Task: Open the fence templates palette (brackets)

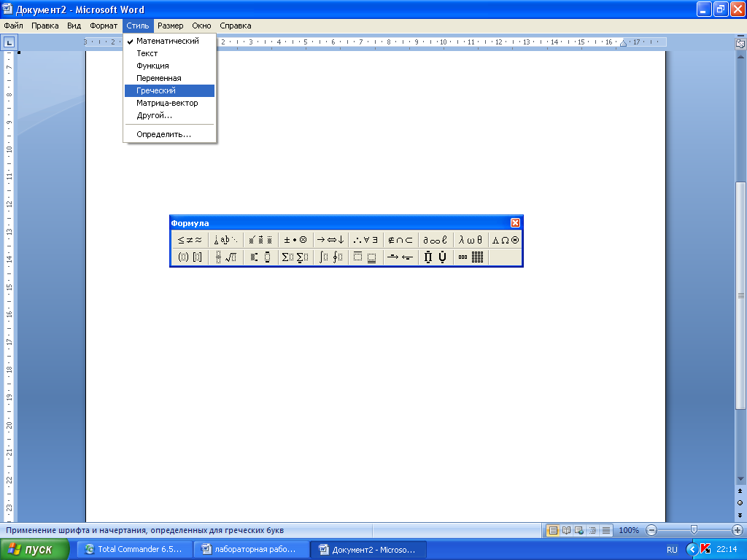Action: click(190, 257)
